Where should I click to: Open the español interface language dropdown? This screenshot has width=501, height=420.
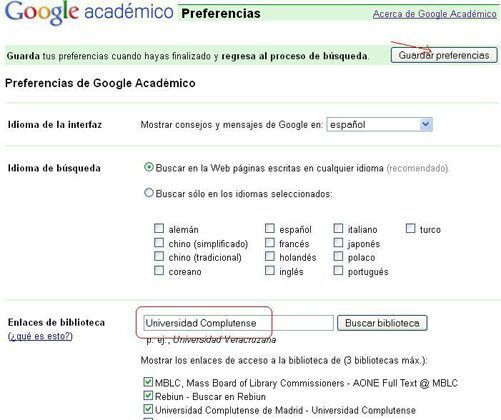click(x=379, y=125)
